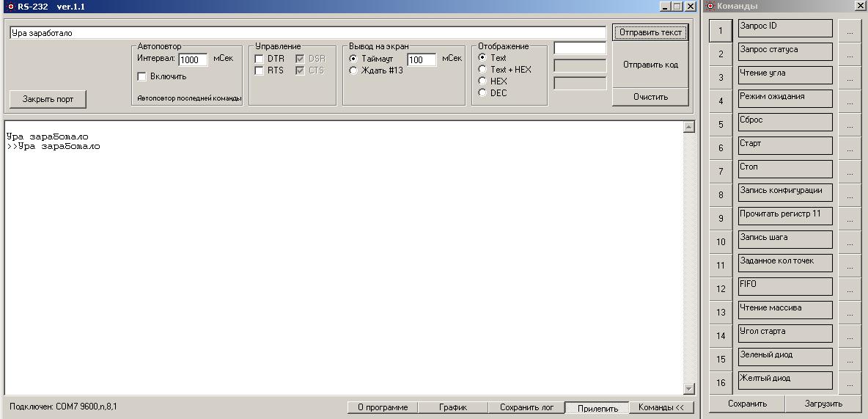The height and width of the screenshot is (419, 868).
Task: Click the log scrollbar down arrow
Action: point(688,389)
